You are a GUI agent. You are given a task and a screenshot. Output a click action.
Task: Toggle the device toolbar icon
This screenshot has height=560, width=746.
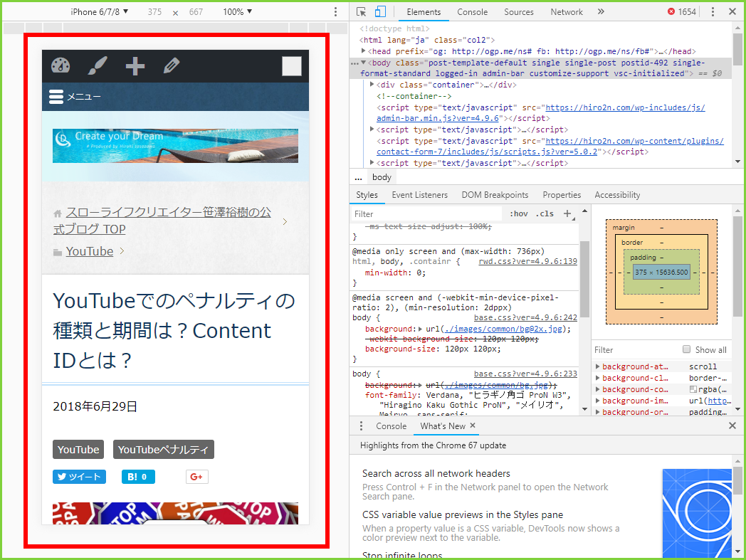[380, 12]
